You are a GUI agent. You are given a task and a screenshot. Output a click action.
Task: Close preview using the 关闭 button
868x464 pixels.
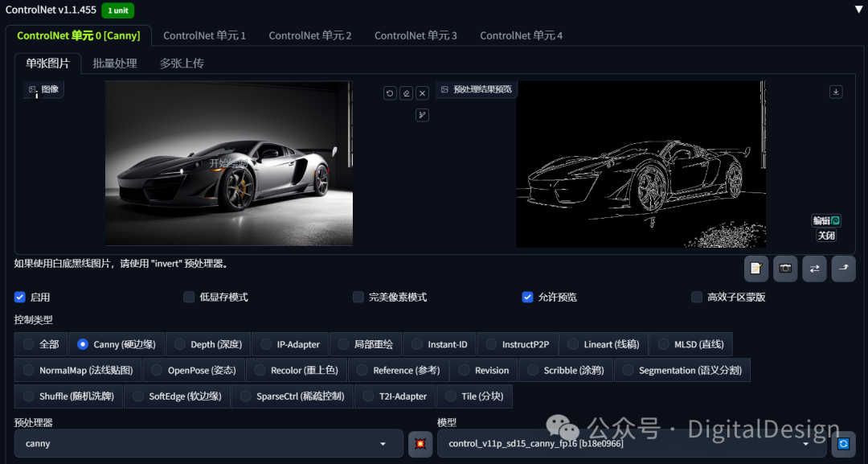826,235
